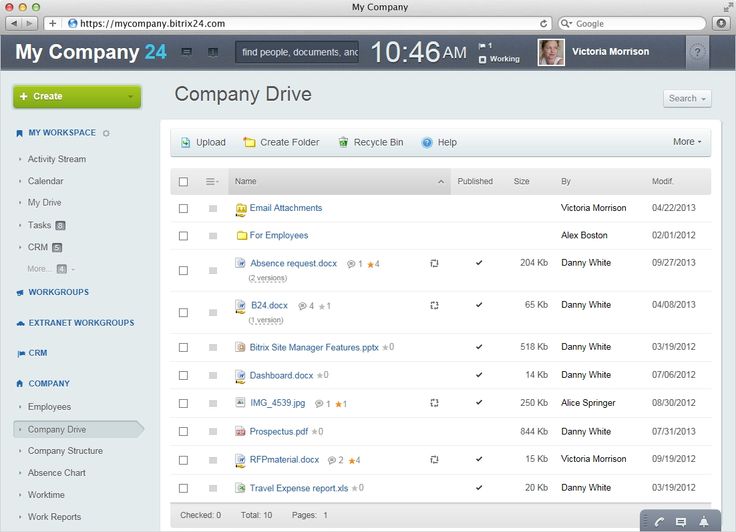Viewport: 736px width, 532px height.
Task: Click browser reload icon in address bar
Action: click(x=544, y=23)
